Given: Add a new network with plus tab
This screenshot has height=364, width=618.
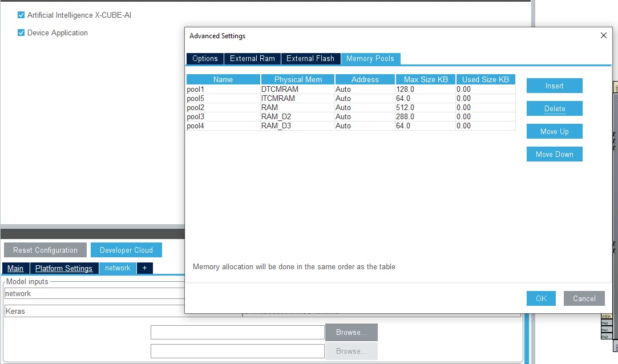Looking at the screenshot, I should [x=144, y=268].
